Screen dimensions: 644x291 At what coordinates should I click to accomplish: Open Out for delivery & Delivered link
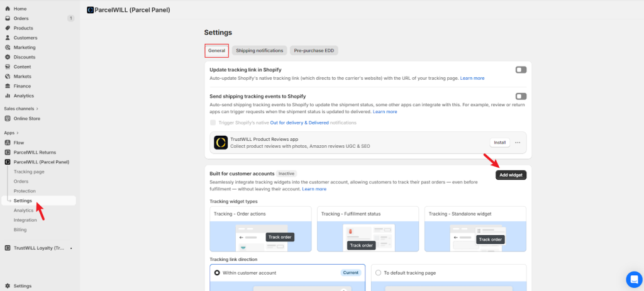click(299, 123)
